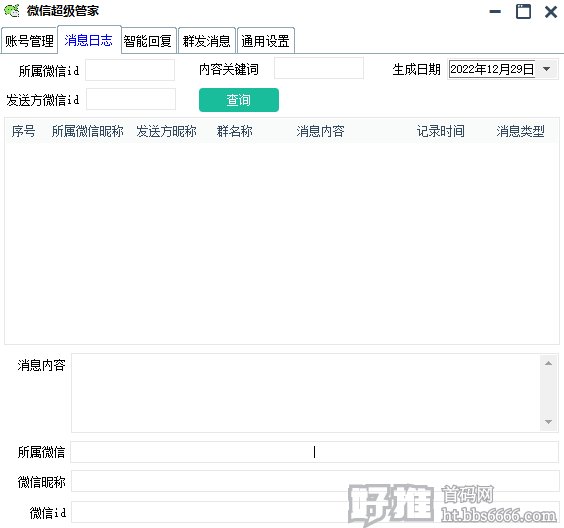Open the 生成日期 date dropdown arrow
The image size is (564, 528).
pos(546,69)
